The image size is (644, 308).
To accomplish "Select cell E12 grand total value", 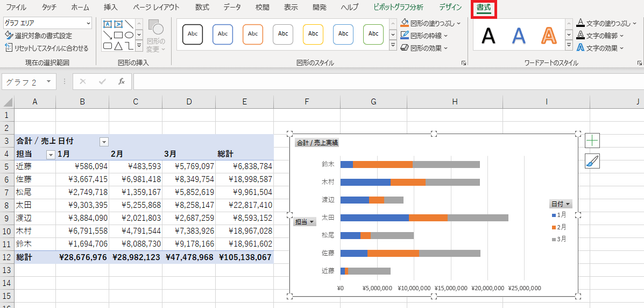I will point(245,257).
